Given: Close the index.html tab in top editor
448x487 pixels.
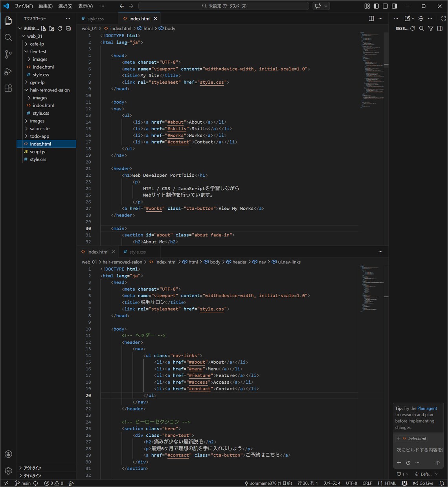Looking at the screenshot, I should click(155, 18).
